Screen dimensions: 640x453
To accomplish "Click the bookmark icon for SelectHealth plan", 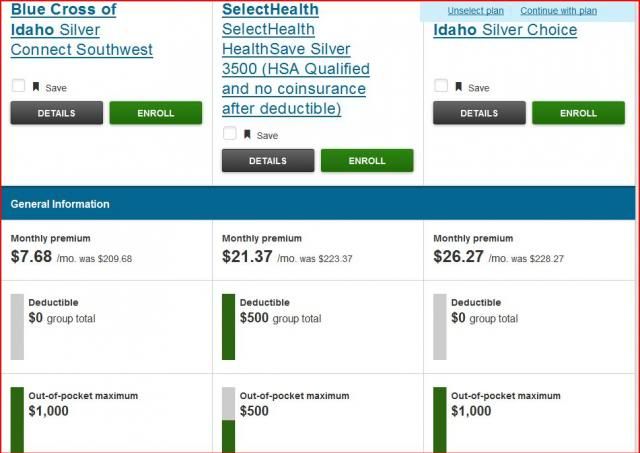I will (x=247, y=134).
